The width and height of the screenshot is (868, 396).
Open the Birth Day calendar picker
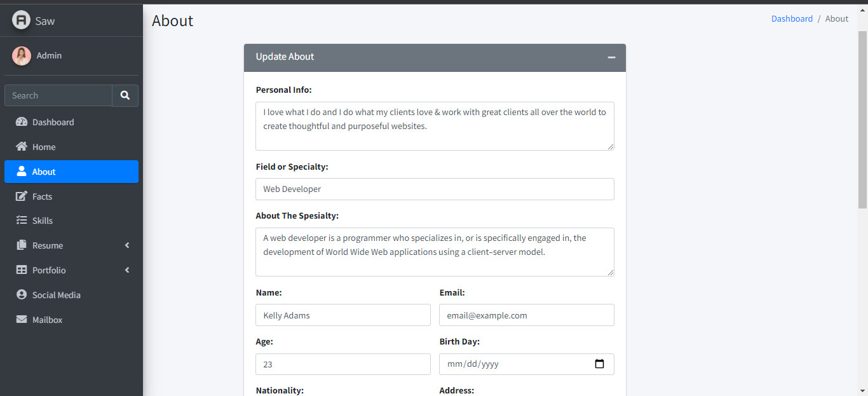click(599, 364)
